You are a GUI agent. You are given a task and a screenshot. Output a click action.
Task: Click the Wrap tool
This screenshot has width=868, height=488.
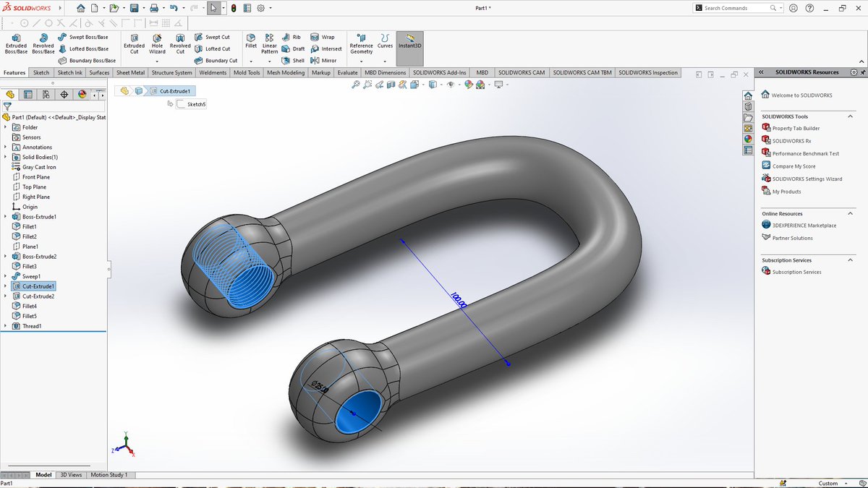point(323,37)
